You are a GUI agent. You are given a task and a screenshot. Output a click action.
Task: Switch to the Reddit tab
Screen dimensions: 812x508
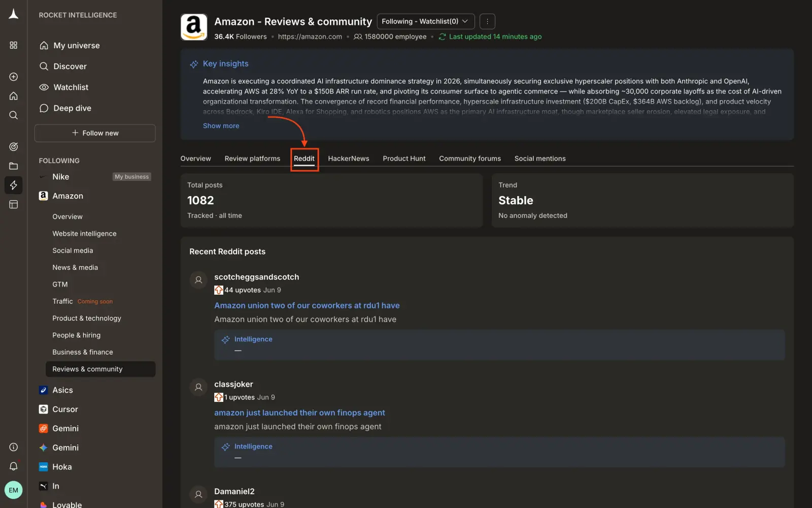[x=304, y=159]
